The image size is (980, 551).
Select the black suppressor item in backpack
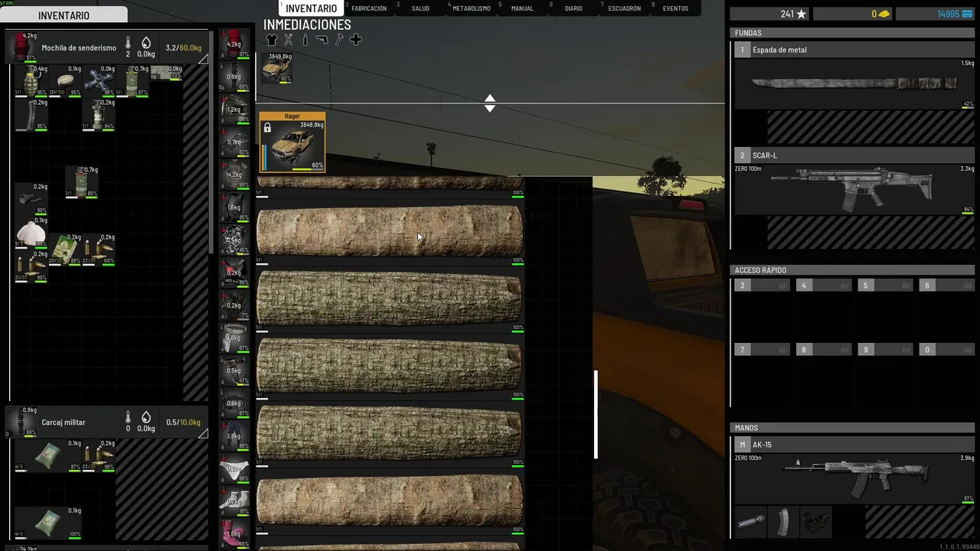coord(31,199)
